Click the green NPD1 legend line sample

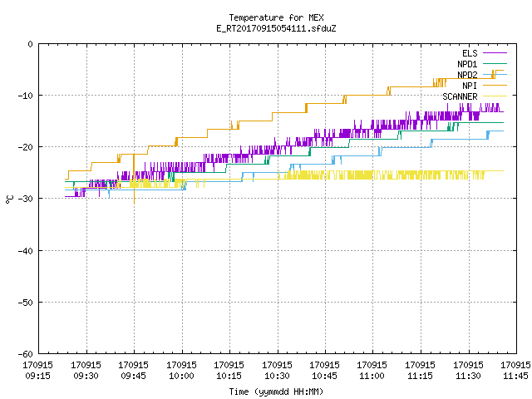495,63
